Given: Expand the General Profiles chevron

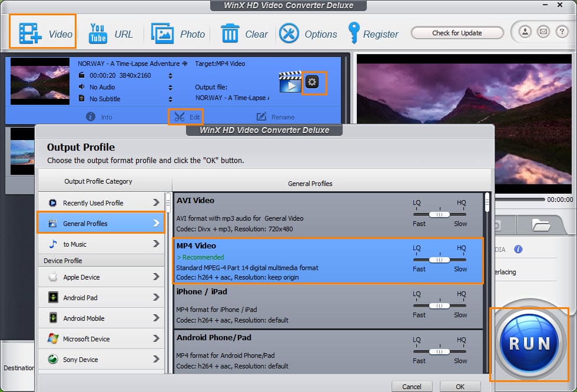Looking at the screenshot, I should pyautogui.click(x=156, y=223).
